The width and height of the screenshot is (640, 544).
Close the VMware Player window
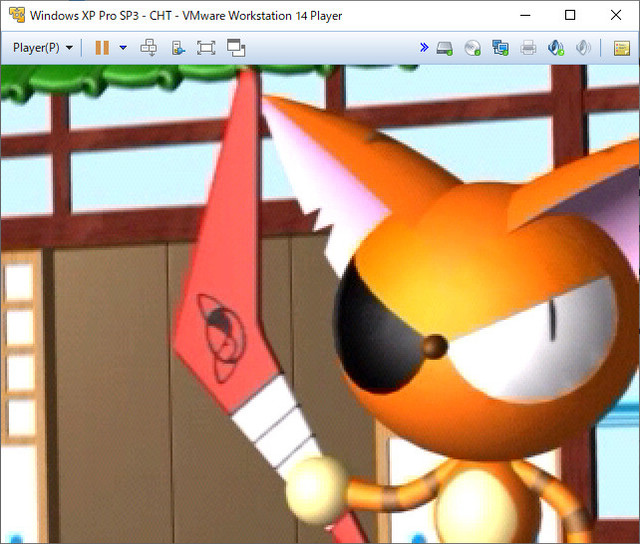[616, 16]
